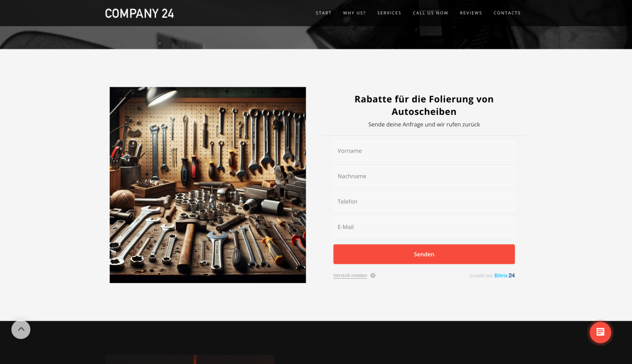Open the REVIEWS menu item
Viewport: 632px width, 364px height.
471,13
